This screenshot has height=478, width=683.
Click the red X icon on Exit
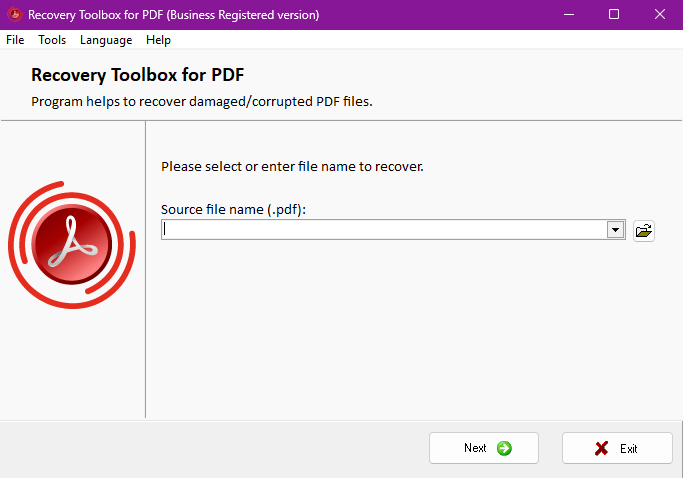[x=602, y=448]
